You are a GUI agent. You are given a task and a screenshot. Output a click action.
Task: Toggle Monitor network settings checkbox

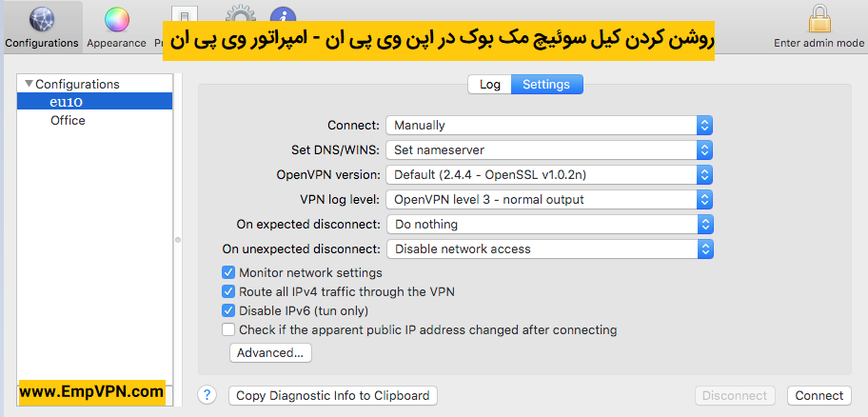point(228,272)
